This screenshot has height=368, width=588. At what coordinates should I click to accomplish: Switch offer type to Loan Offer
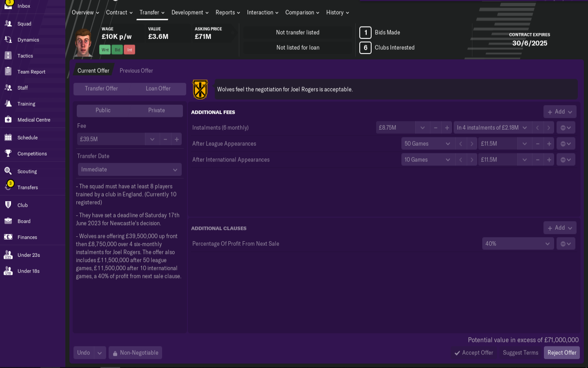click(x=158, y=89)
